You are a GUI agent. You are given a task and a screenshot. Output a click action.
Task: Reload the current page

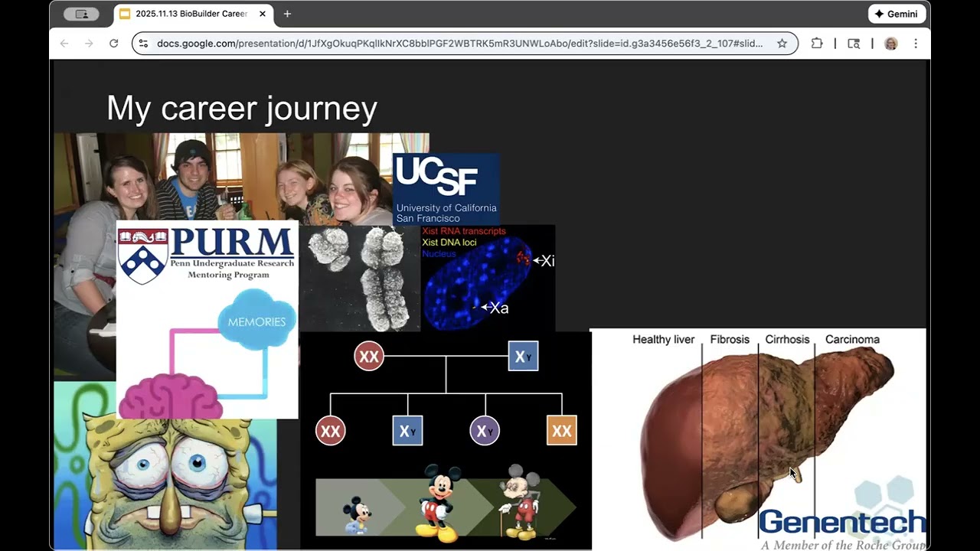click(x=114, y=44)
